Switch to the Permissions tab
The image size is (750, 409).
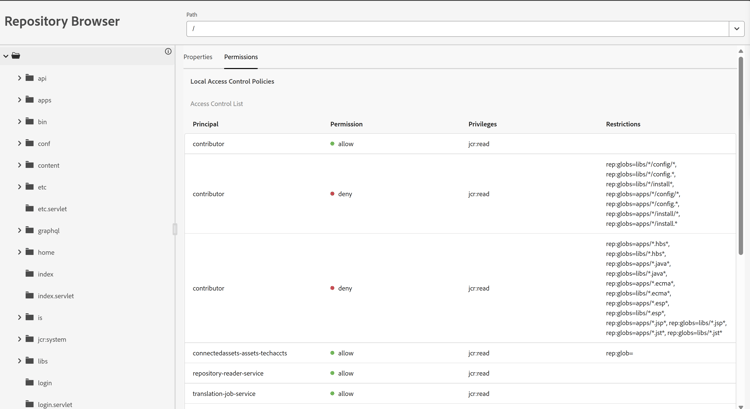(x=241, y=57)
